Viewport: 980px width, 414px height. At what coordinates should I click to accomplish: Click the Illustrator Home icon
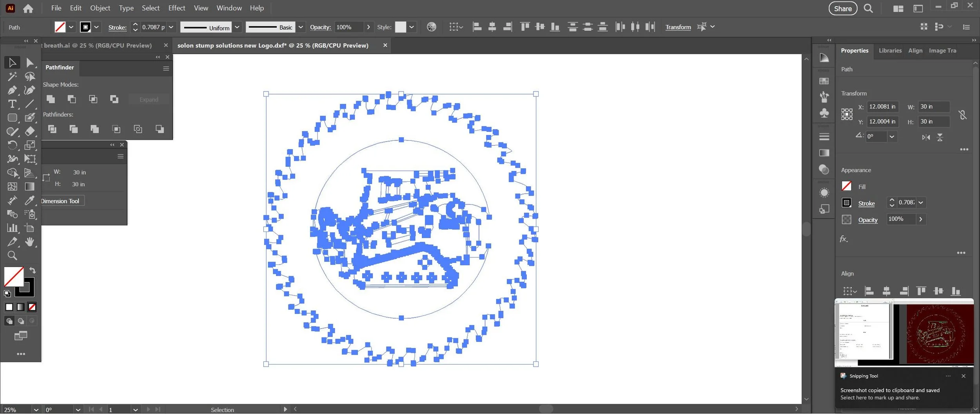28,8
